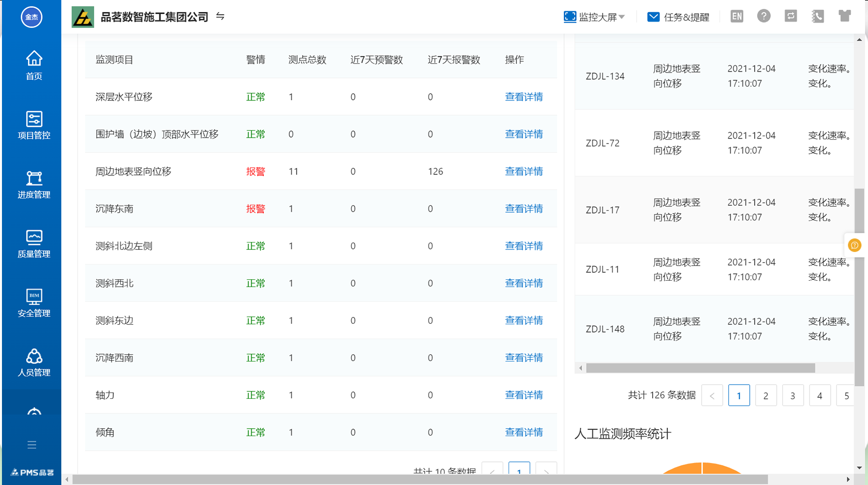
Task: Open the floating orange help bubble on right edge
Action: (x=855, y=245)
